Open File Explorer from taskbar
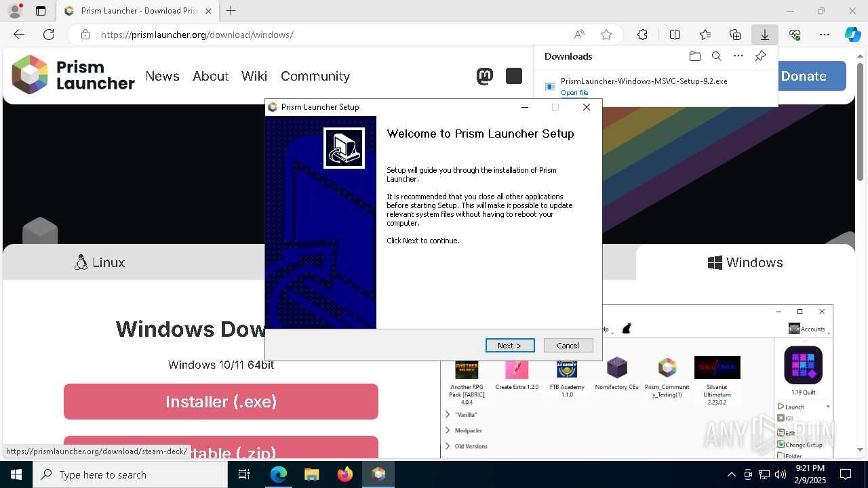868x488 pixels. pyautogui.click(x=311, y=474)
